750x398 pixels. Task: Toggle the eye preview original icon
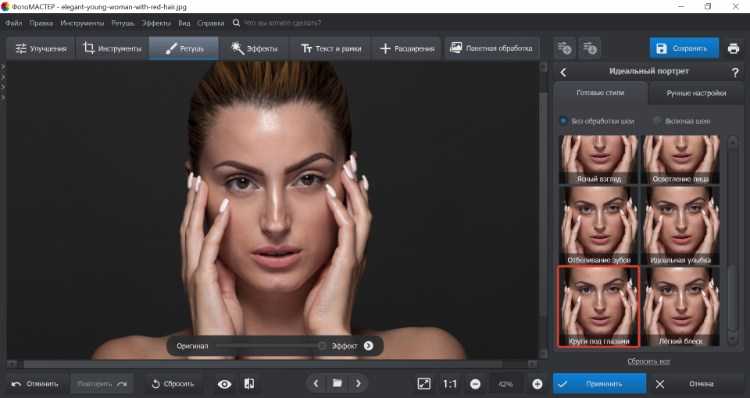click(224, 384)
